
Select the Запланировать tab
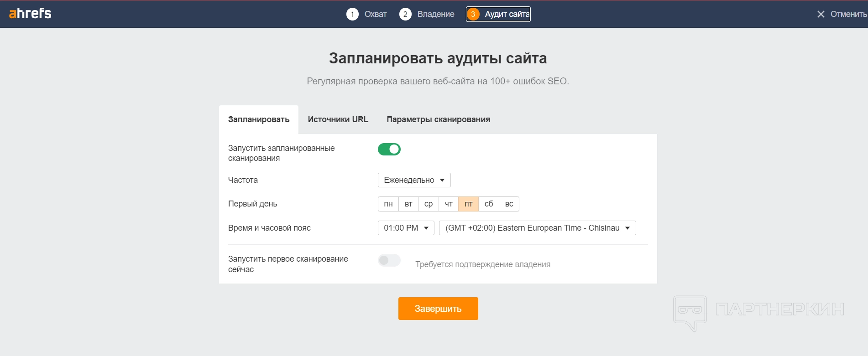click(x=259, y=119)
